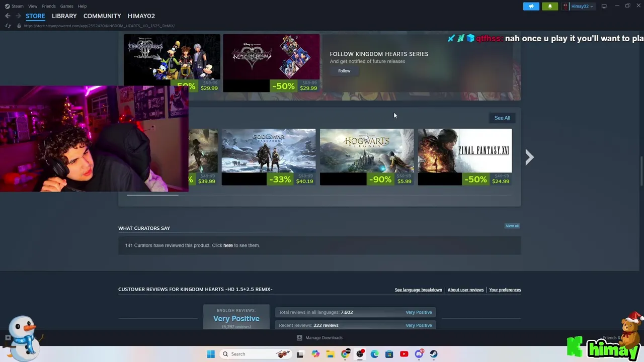This screenshot has width=644, height=362.
Task: Advance carousel with the right arrow
Action: tap(529, 157)
